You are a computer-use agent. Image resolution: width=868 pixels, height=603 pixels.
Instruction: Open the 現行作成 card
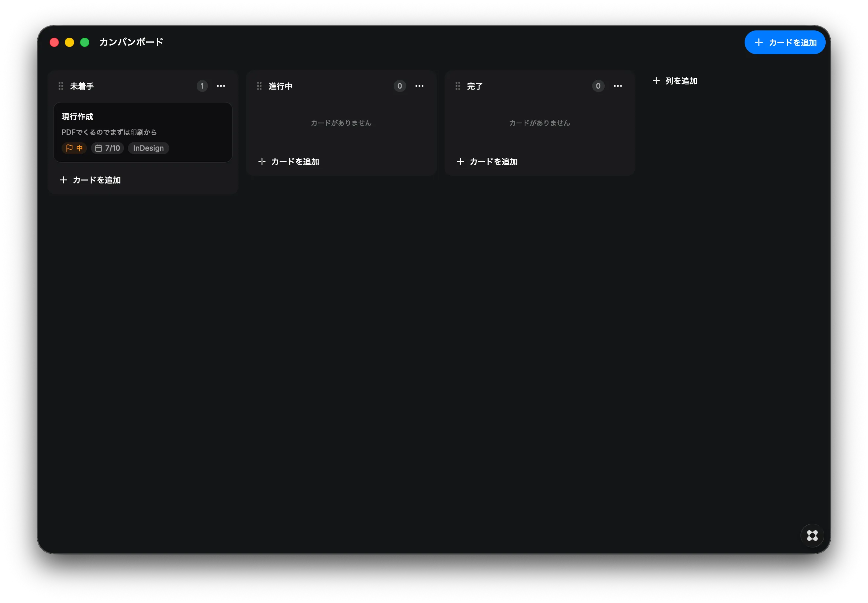(143, 132)
